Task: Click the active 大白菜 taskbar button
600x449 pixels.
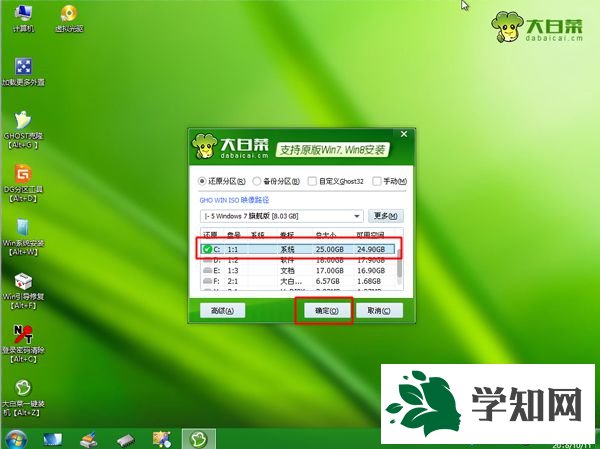Action: (x=199, y=439)
